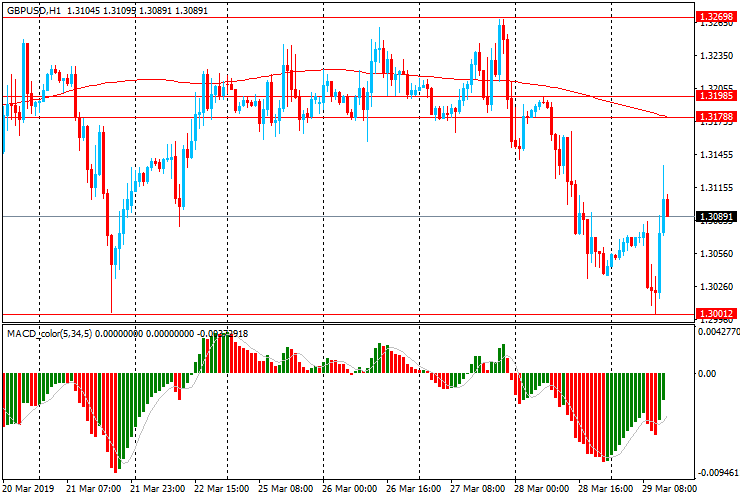Image resolution: width=740 pixels, height=500 pixels.
Task: Click the 0.00 MACD scale value
Action: [707, 373]
